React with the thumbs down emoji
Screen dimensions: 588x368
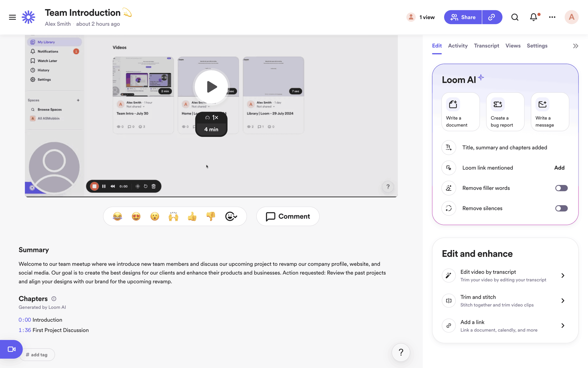211,217
